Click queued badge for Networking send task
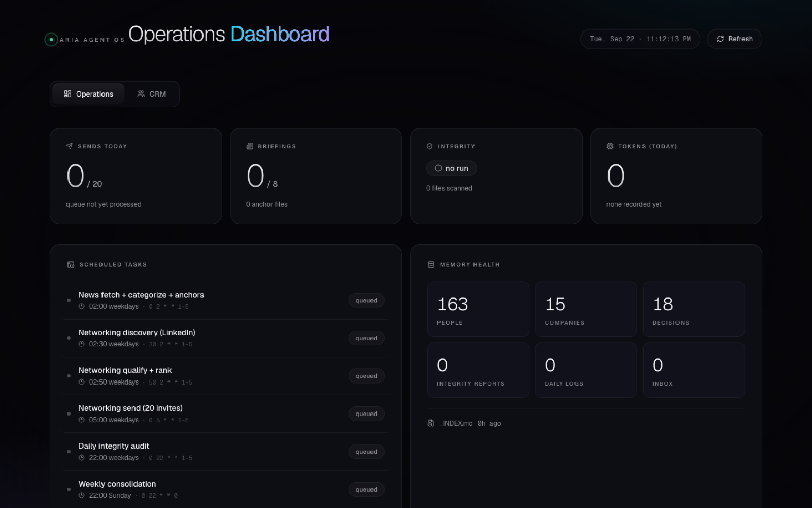 point(366,414)
